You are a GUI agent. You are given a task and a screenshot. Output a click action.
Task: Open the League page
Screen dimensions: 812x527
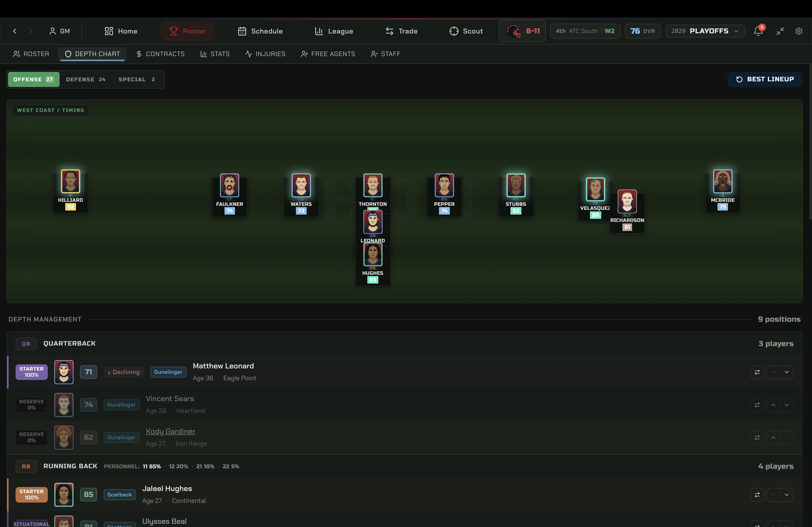click(x=334, y=31)
